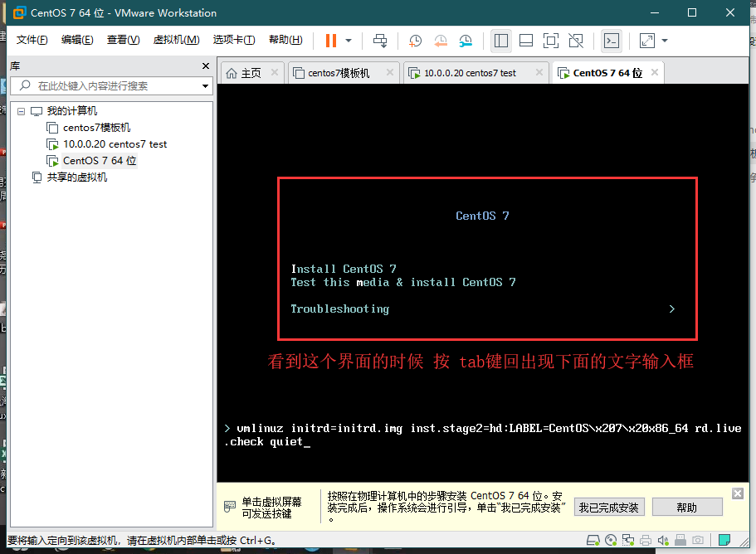The width and height of the screenshot is (756, 554).
Task: Switch to the CentOS 7 64 位 tab
Action: point(607,73)
